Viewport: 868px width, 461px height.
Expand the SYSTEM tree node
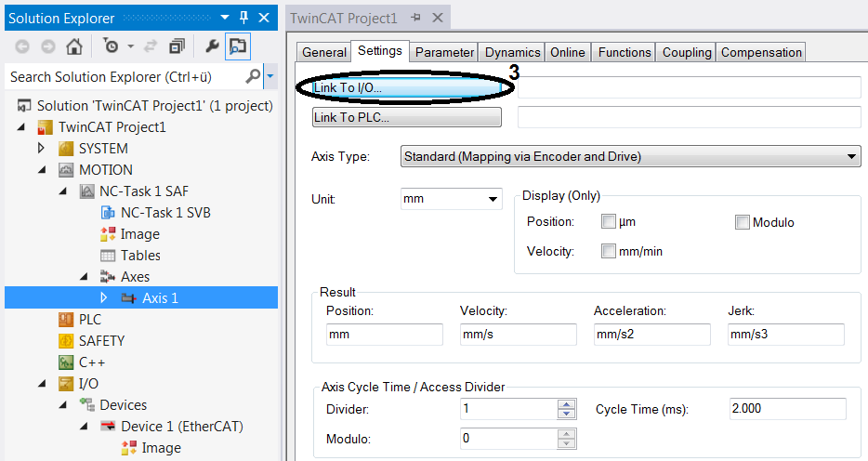point(41,149)
